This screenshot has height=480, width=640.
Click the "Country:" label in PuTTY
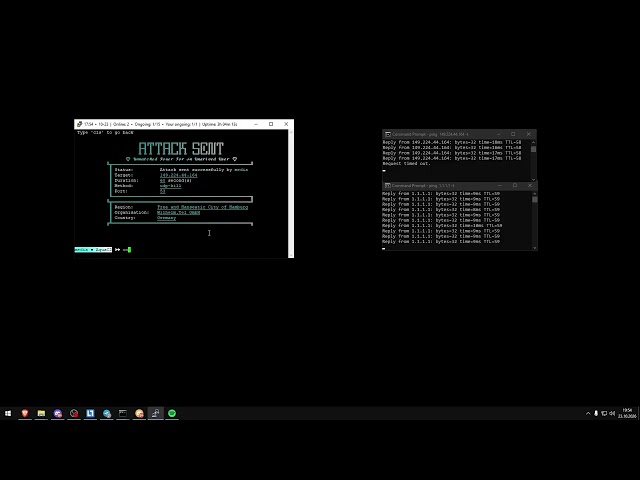click(125, 218)
